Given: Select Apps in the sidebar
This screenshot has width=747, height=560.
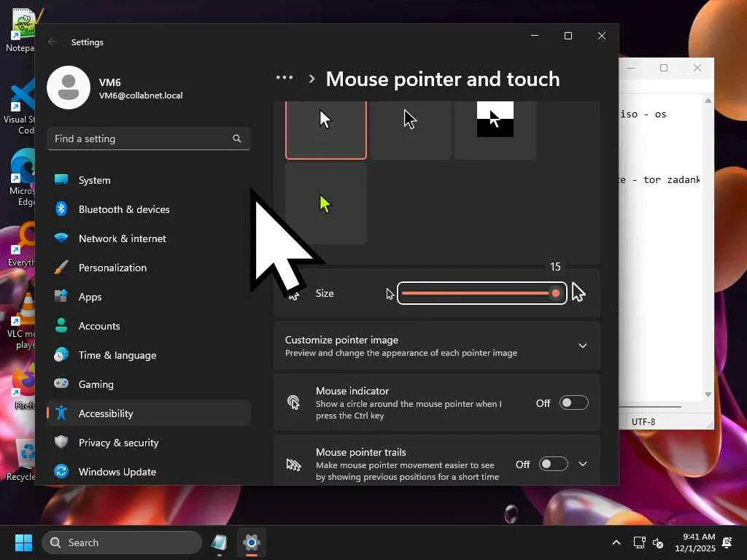Looking at the screenshot, I should [149, 297].
